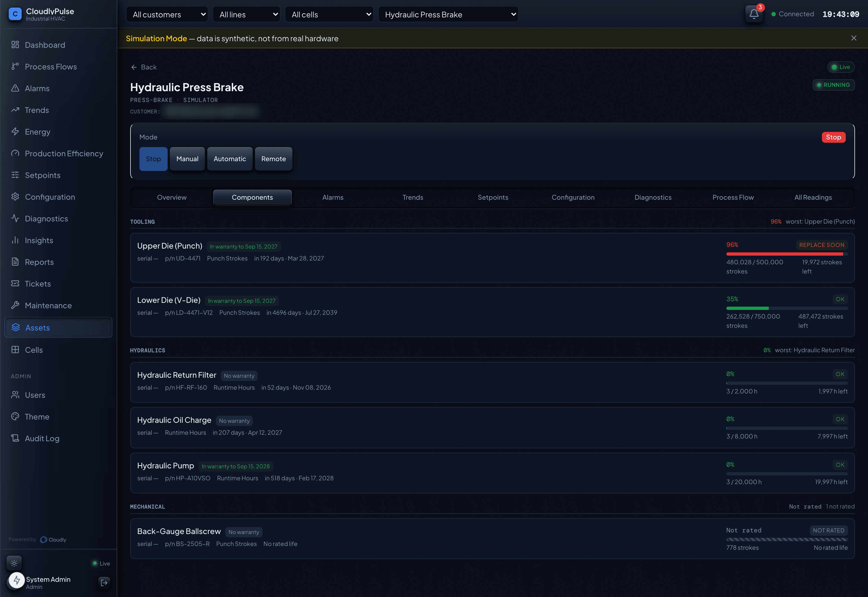Open the Back-Gauge Ballscrew component card
This screenshot has height=597, width=868.
[x=492, y=538]
